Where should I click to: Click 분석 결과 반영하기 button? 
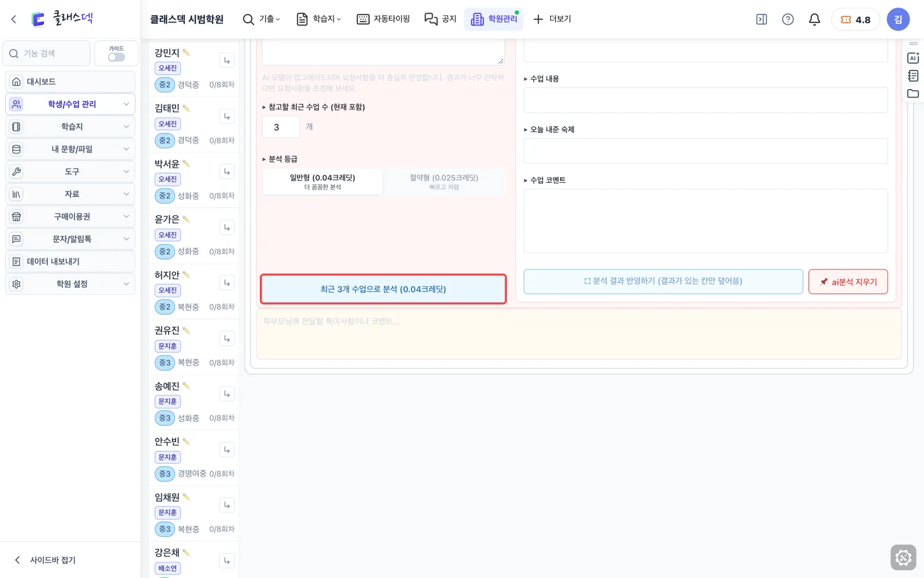pos(663,281)
